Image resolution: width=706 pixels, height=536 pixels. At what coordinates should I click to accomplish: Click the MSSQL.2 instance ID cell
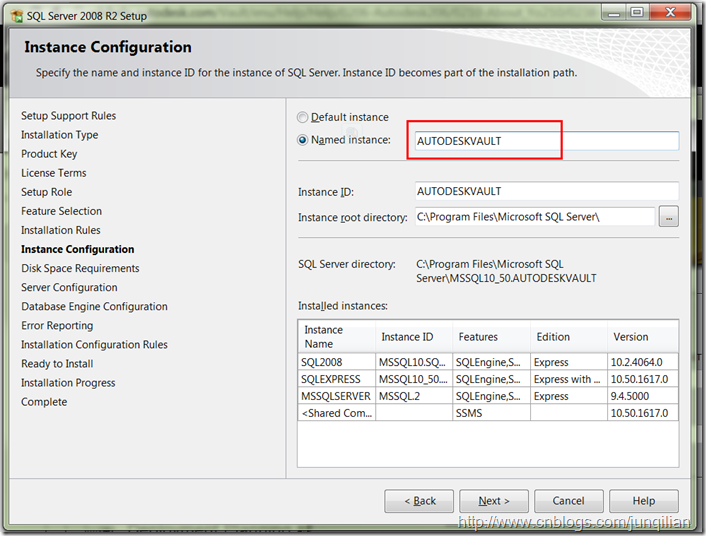pyautogui.click(x=414, y=396)
